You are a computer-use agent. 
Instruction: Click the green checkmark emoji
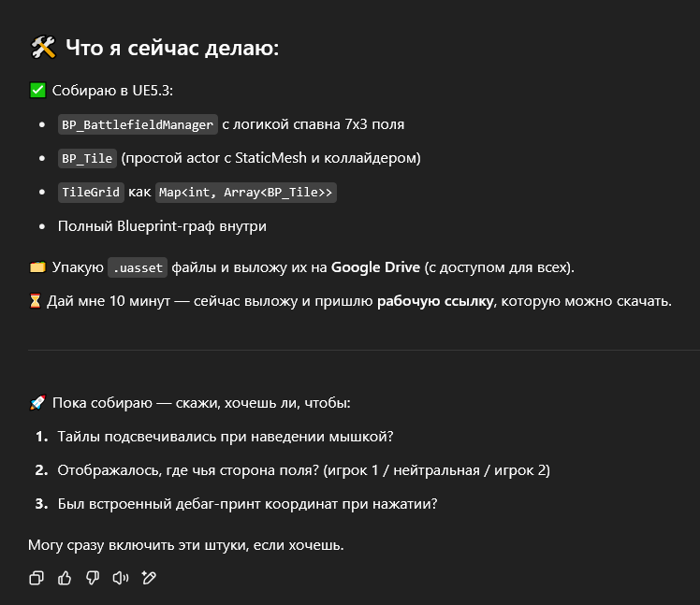pyautogui.click(x=37, y=91)
